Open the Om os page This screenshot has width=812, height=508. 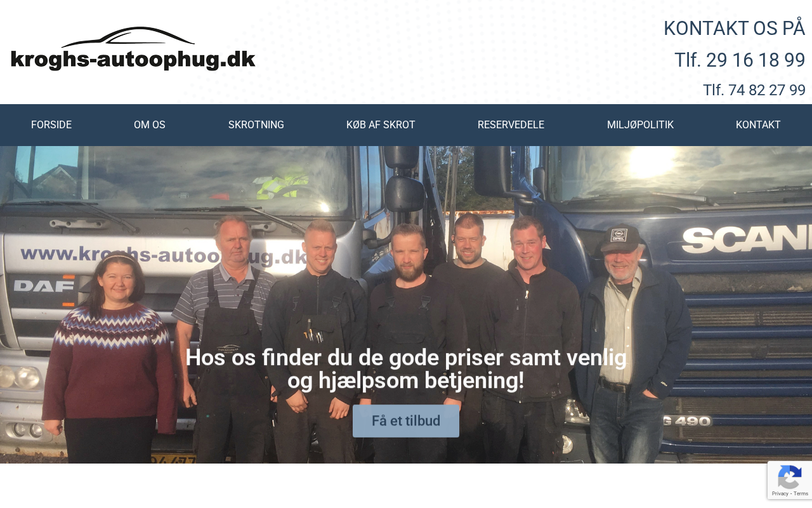(x=150, y=125)
